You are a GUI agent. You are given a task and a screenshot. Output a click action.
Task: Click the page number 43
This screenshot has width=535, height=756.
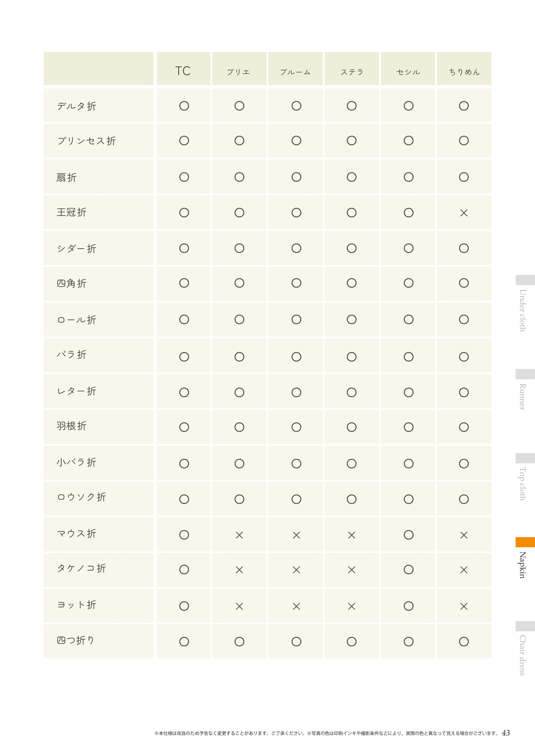coord(506,733)
